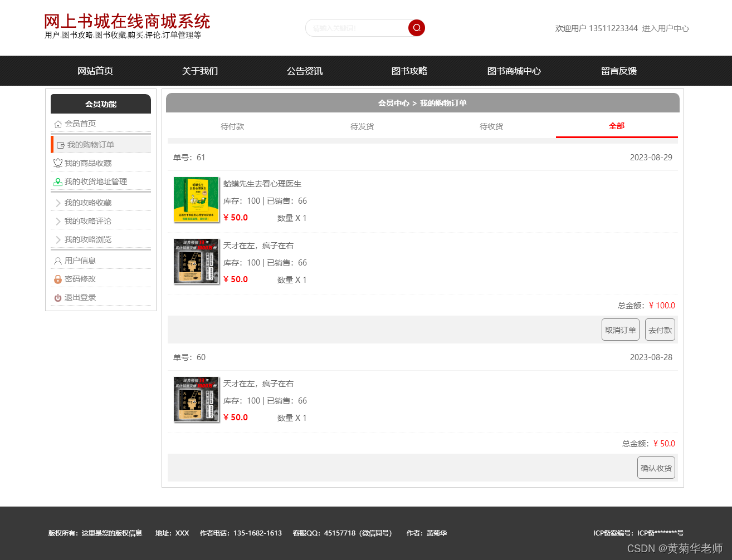This screenshot has height=560, width=732.
Task: Click the 我的收货地址管理 location pin icon
Action: [x=58, y=181]
